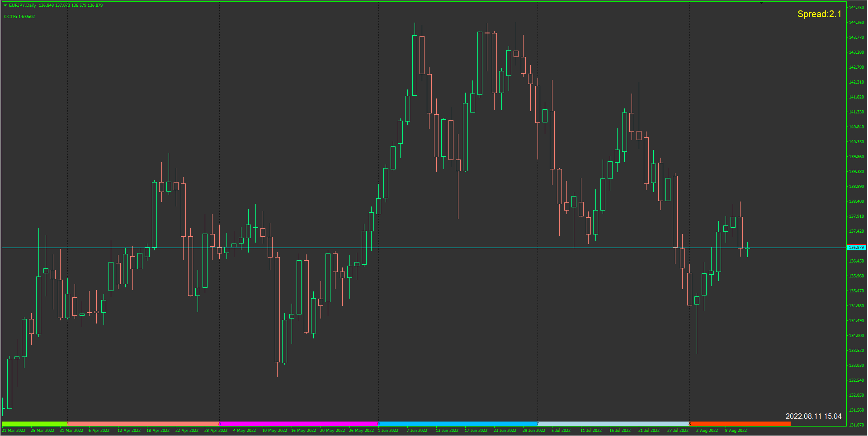Viewport: 868px width, 436px height.
Task: Click the 27 Jul 2022 date label
Action: (x=678, y=431)
